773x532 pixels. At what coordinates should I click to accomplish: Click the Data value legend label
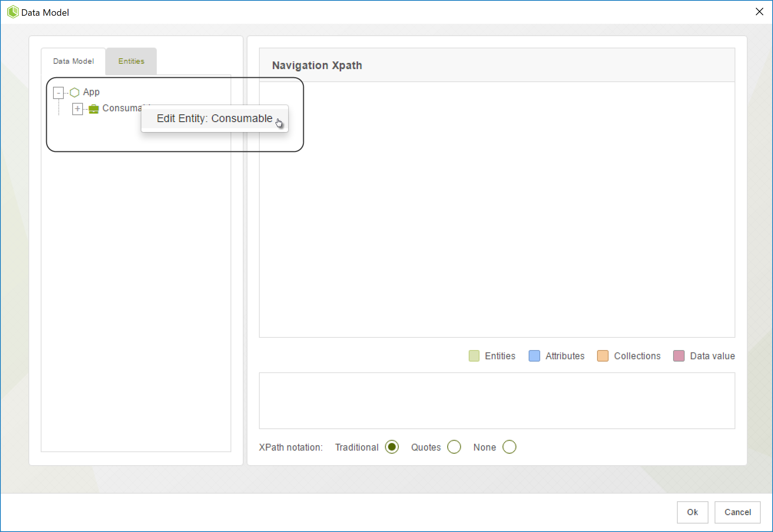[x=712, y=356]
